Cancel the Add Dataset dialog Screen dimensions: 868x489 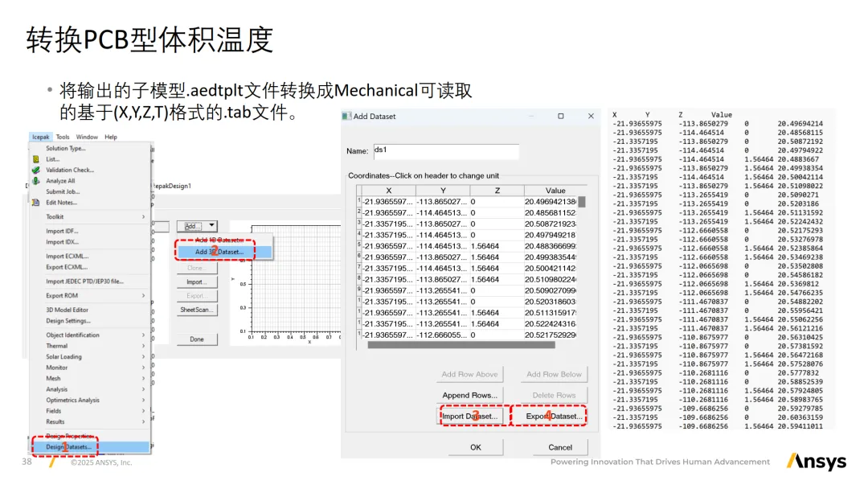(560, 447)
